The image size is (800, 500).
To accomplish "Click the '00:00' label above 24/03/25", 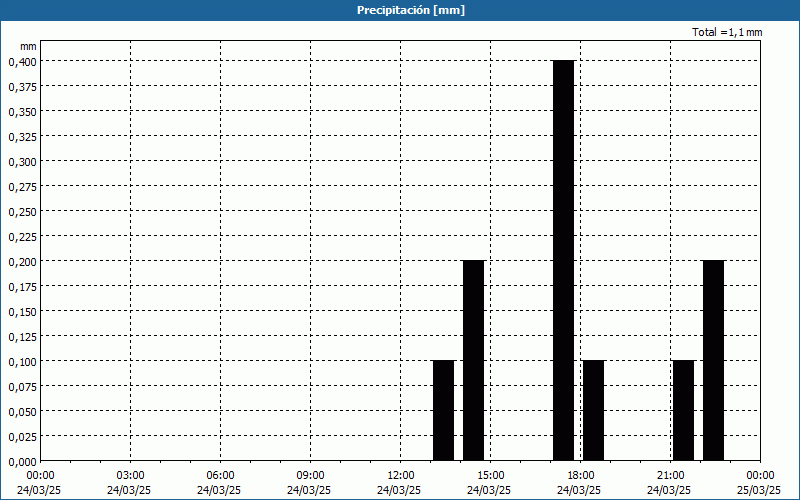I will click(x=40, y=476).
